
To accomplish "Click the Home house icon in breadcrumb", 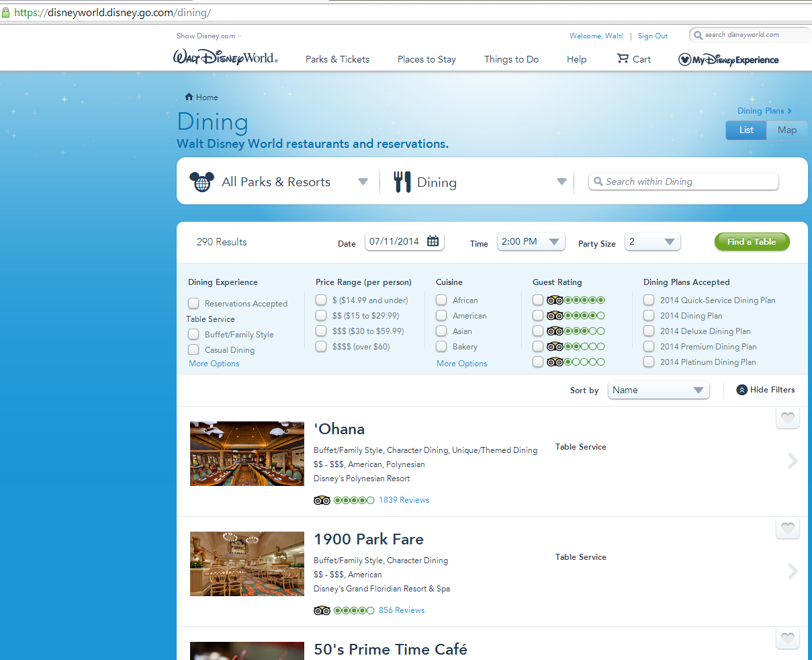I will coord(189,97).
